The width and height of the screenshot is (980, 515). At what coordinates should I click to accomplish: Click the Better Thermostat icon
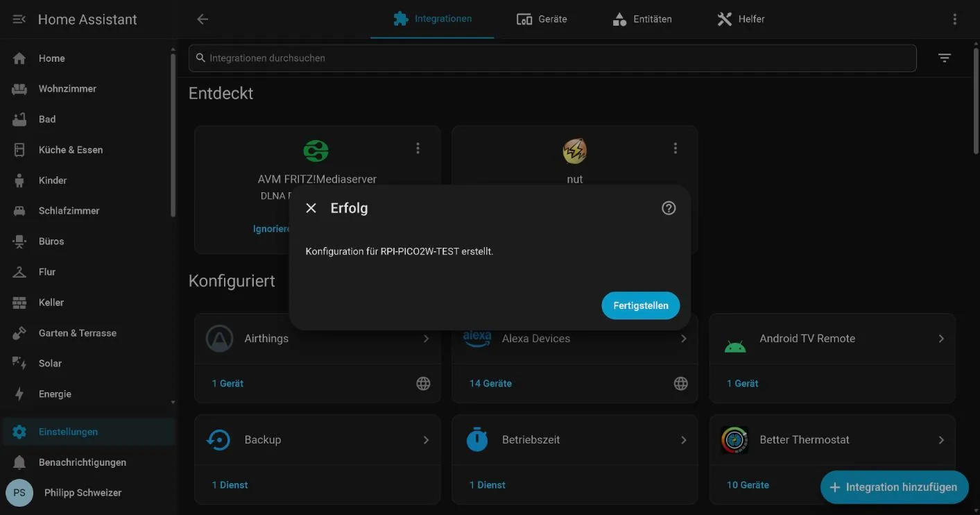click(734, 440)
